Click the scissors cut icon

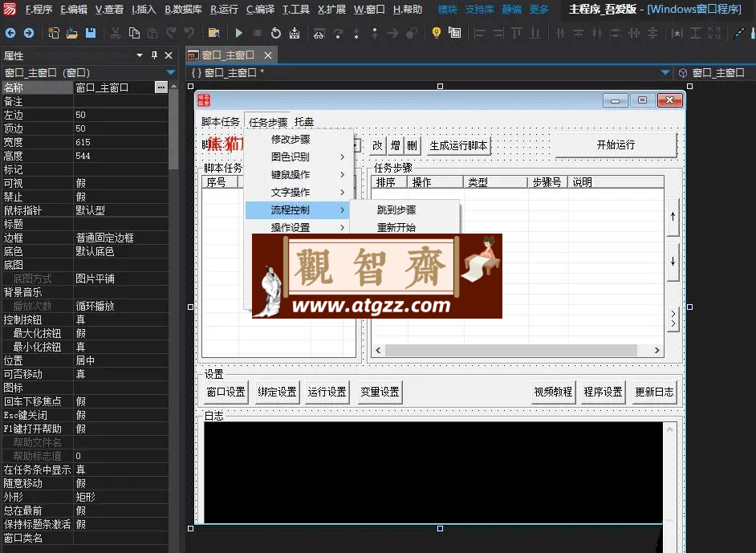(116, 33)
